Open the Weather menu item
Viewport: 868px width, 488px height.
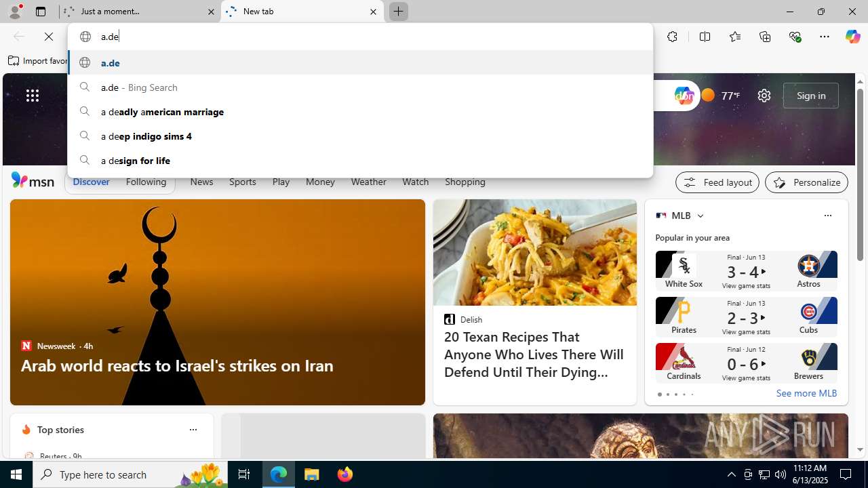[x=368, y=182]
